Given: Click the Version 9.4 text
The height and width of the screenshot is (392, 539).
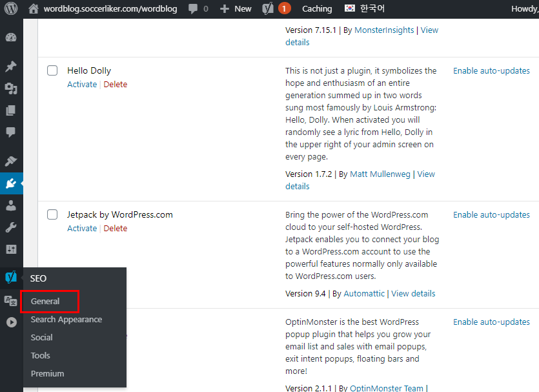Looking at the screenshot, I should [x=305, y=294].
